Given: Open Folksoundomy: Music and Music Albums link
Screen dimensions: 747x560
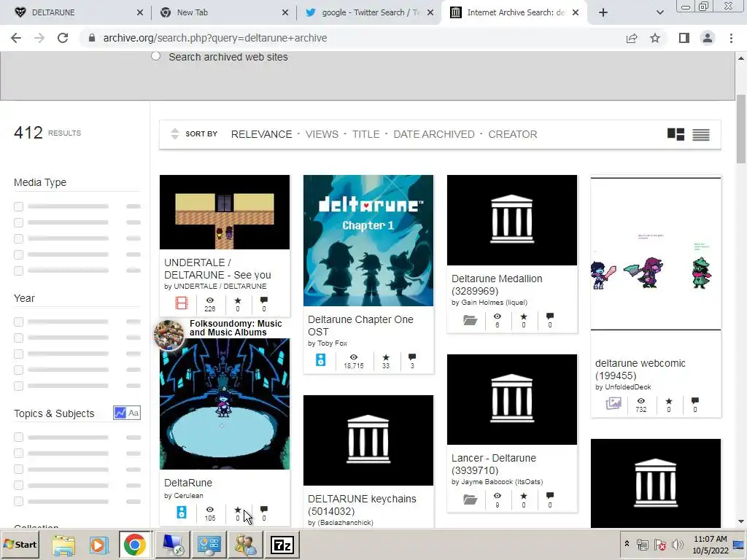Looking at the screenshot, I should pyautogui.click(x=236, y=328).
